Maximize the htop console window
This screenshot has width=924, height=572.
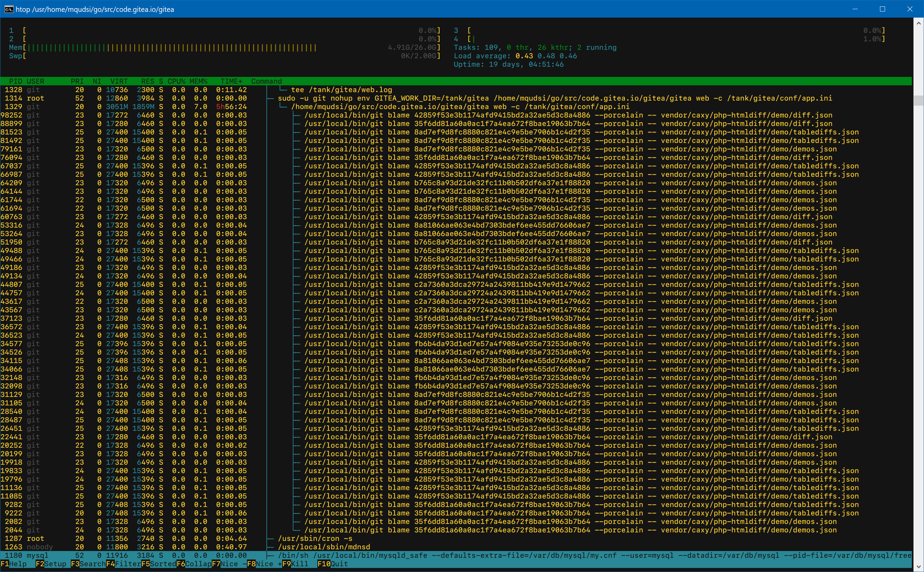pos(882,9)
